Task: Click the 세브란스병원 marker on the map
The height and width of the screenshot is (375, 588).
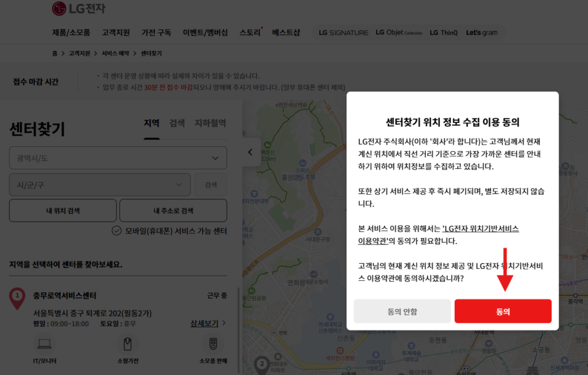Action: point(340,351)
